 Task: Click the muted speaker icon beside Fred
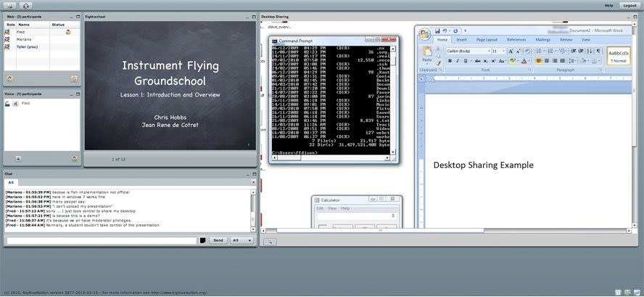(16, 104)
